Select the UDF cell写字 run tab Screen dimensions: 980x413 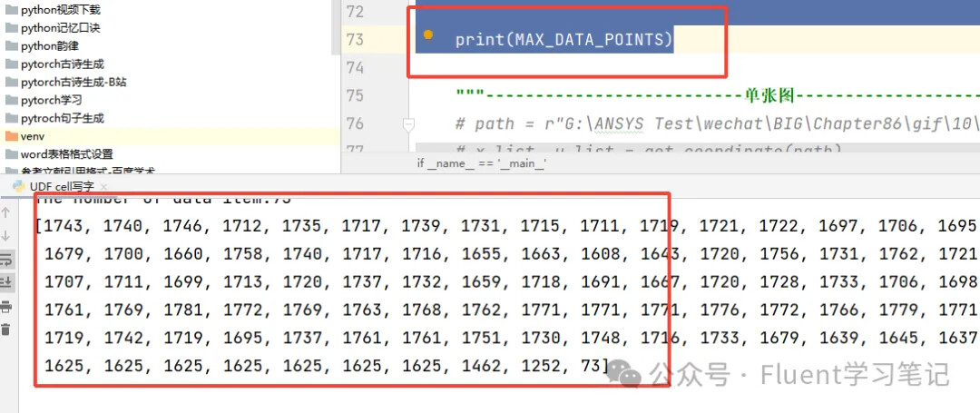[60, 186]
